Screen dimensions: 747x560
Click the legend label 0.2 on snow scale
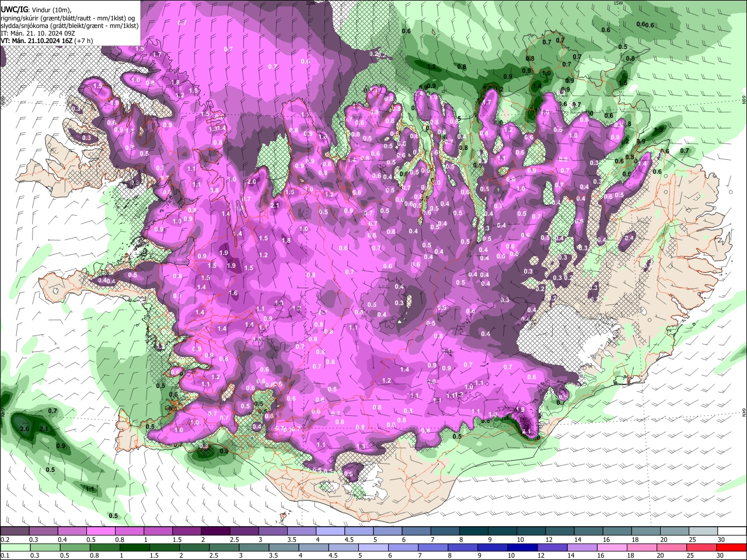tap(4, 540)
